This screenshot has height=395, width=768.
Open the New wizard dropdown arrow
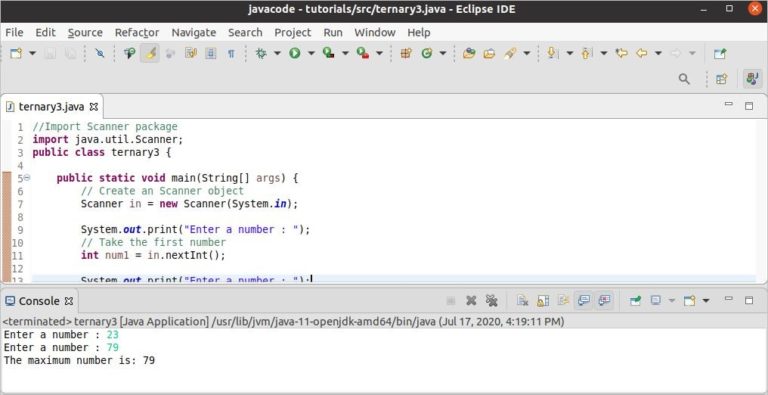(32, 53)
